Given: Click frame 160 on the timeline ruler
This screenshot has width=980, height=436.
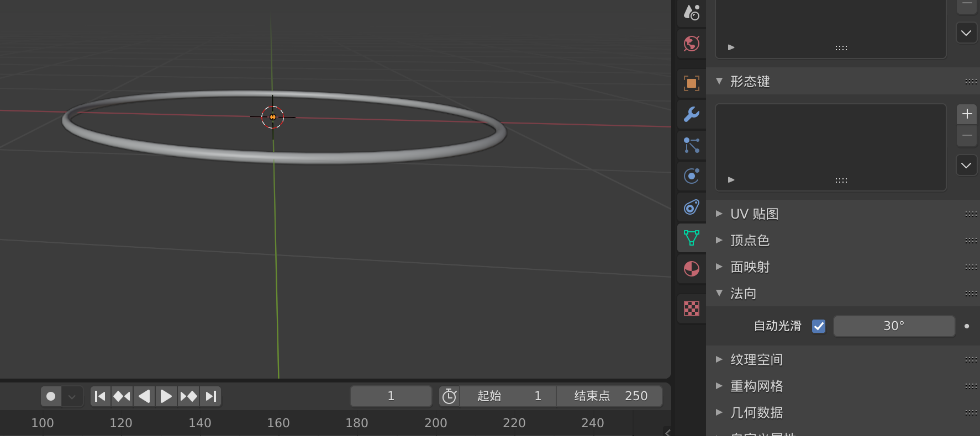Looking at the screenshot, I should pos(278,423).
